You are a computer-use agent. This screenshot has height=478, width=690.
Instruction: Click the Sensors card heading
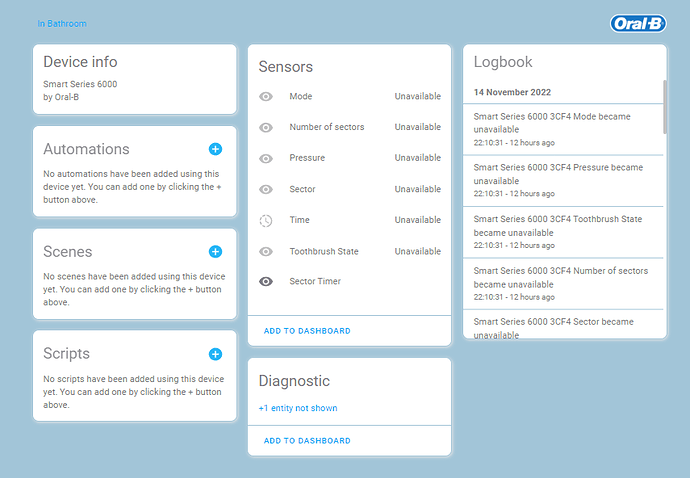pos(286,67)
